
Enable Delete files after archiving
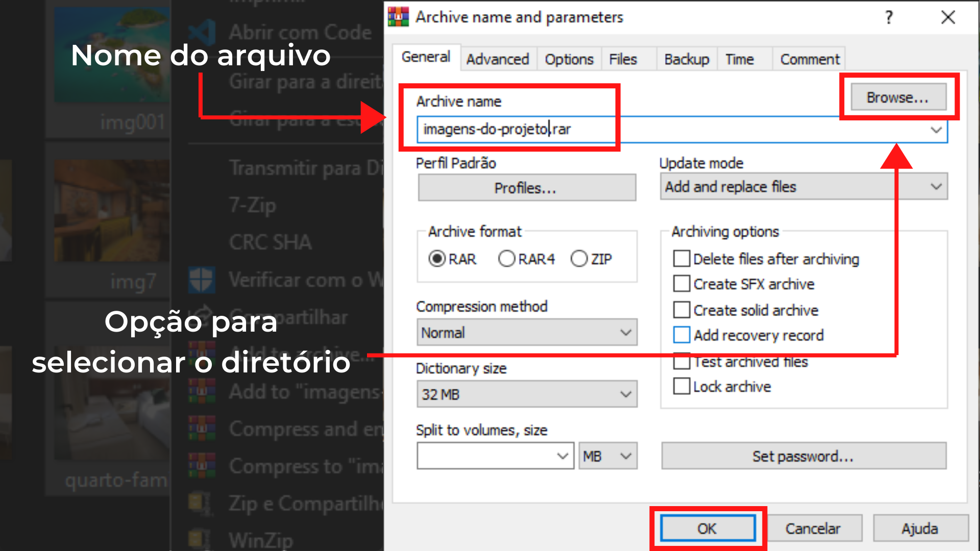[x=681, y=259]
